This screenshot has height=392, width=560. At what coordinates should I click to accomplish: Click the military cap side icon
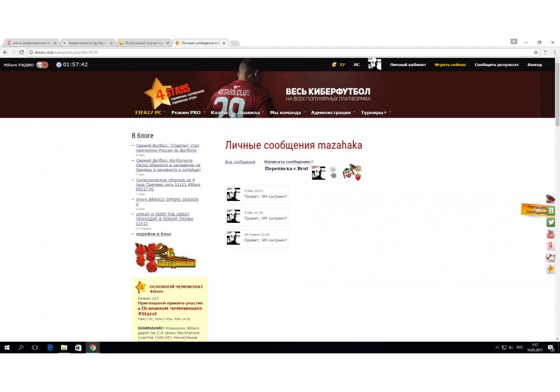click(x=550, y=198)
